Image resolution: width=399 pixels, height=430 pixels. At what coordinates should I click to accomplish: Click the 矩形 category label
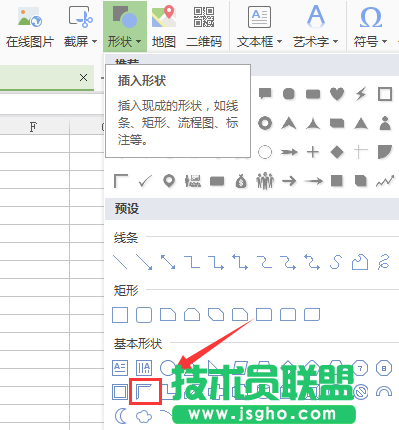(x=126, y=291)
